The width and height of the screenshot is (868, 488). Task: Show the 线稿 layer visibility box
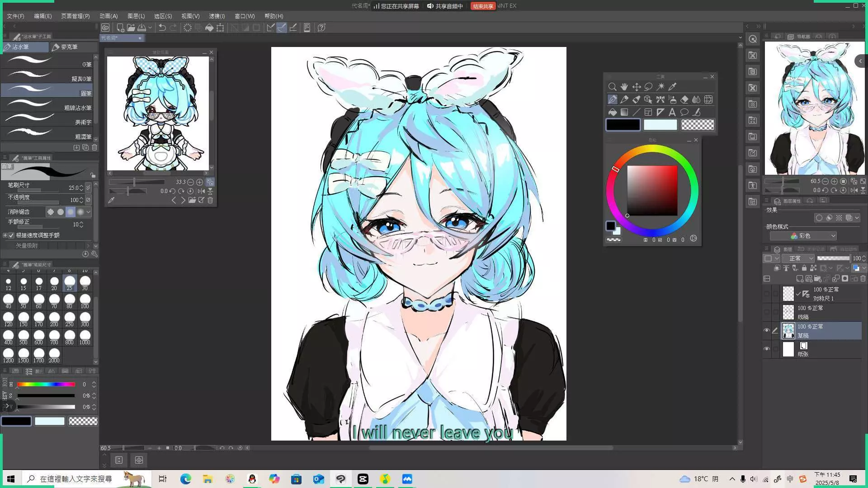766,312
